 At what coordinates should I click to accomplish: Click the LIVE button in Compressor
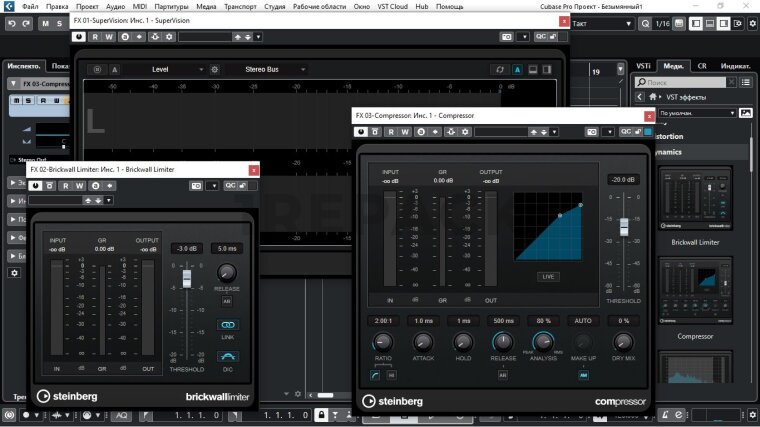pos(547,276)
